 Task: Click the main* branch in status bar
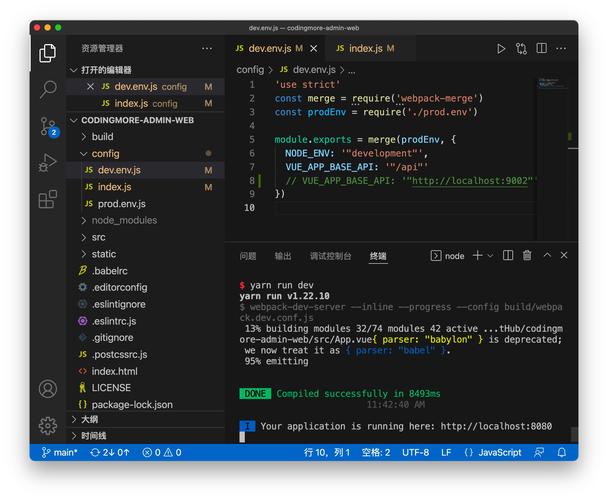tap(60, 453)
